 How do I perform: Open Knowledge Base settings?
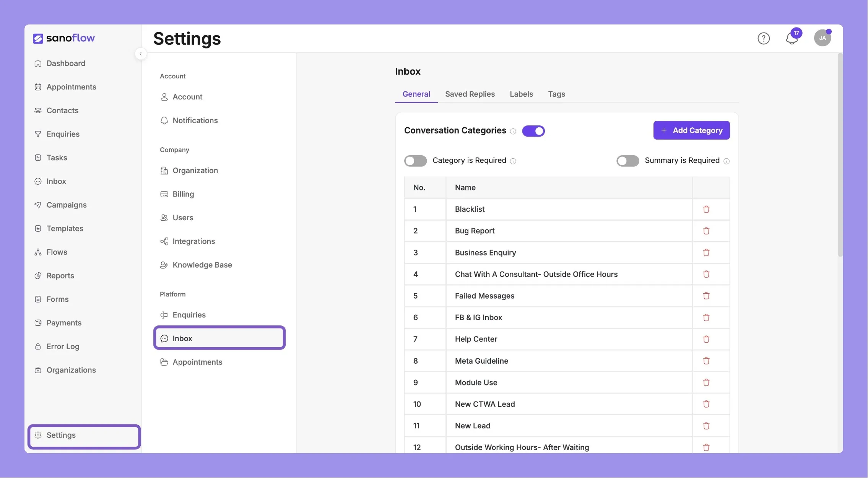click(196, 265)
